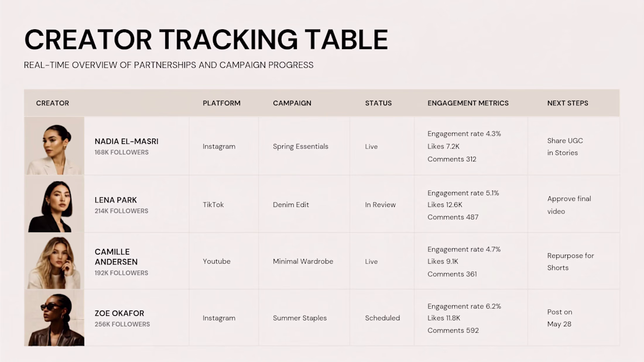This screenshot has height=362, width=644.
Task: Click the Youtube platform entry
Action: (x=217, y=261)
